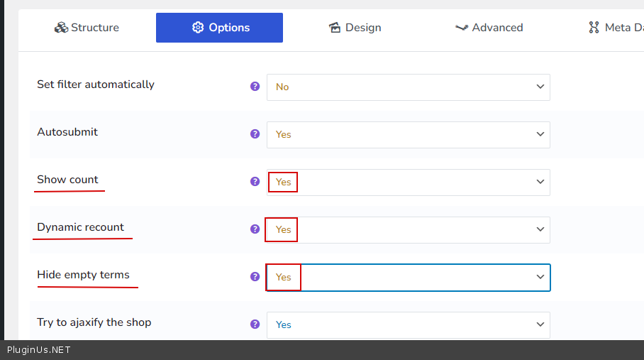This screenshot has height=360, width=644.
Task: Click help icon next to Set filter automatically
Action: pyautogui.click(x=255, y=87)
